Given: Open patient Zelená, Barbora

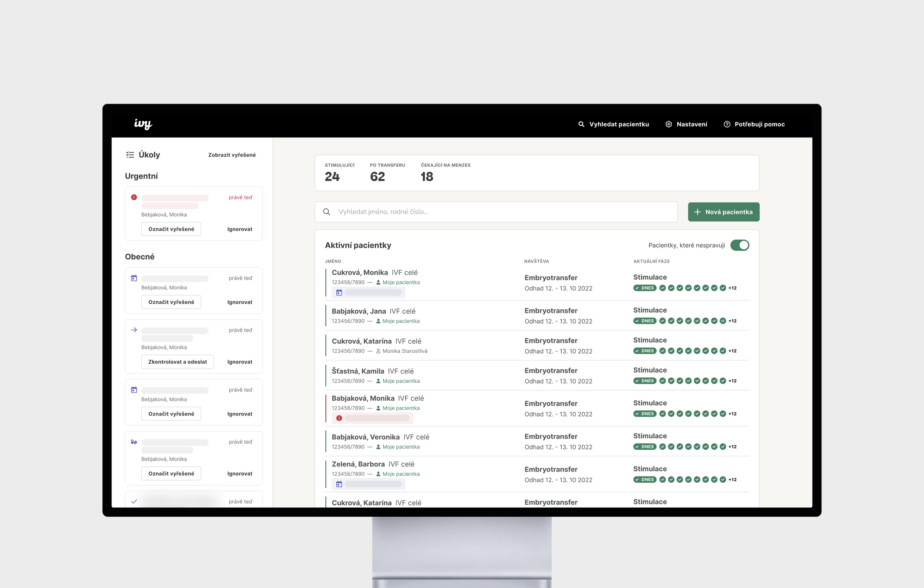Looking at the screenshot, I should [x=358, y=464].
